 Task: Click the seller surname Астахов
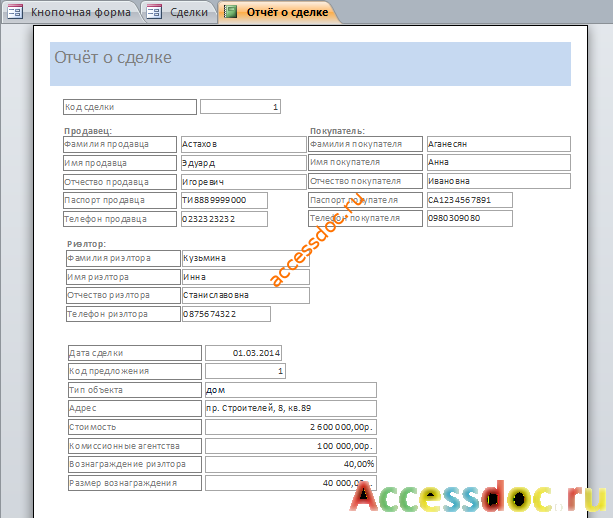[244, 144]
